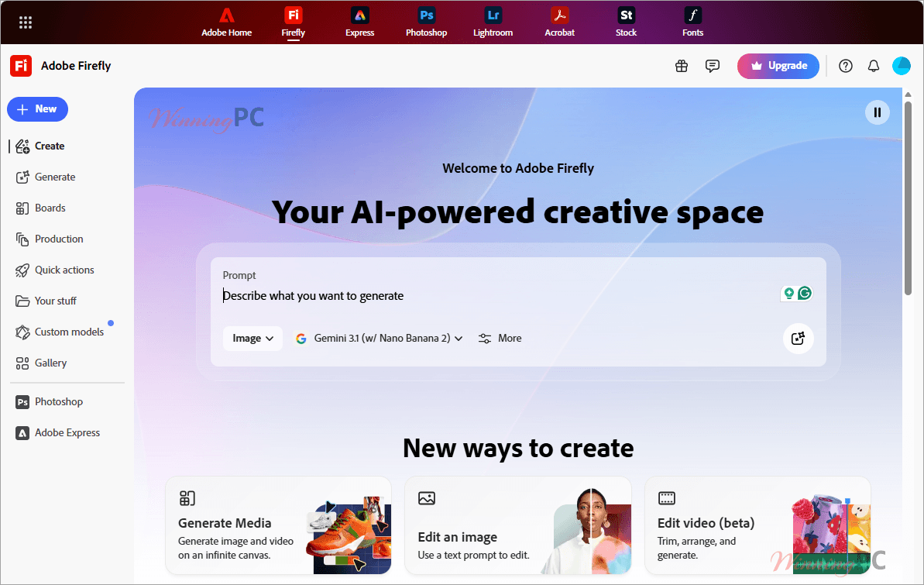The image size is (924, 585).
Task: Pause the hero background animation
Action: tap(877, 112)
